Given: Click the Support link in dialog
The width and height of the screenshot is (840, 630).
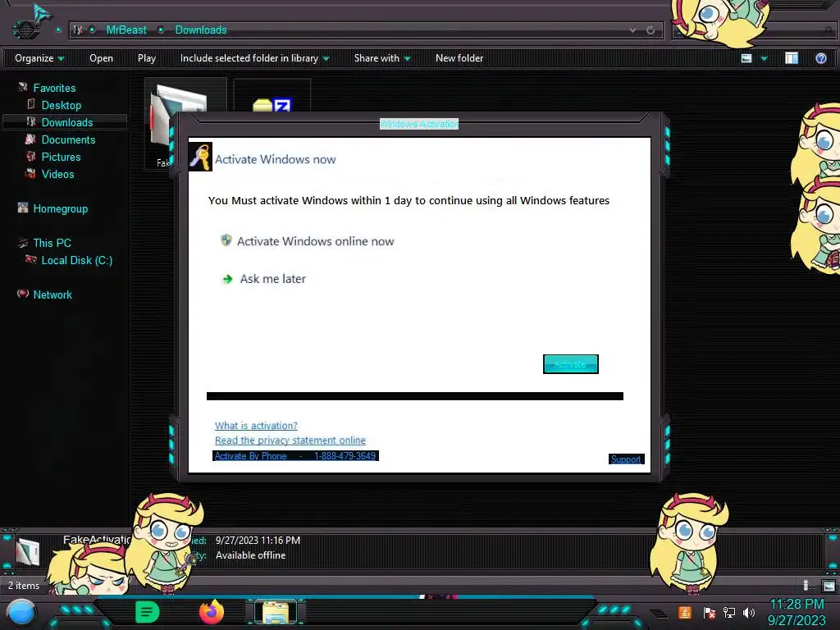Looking at the screenshot, I should click(626, 459).
